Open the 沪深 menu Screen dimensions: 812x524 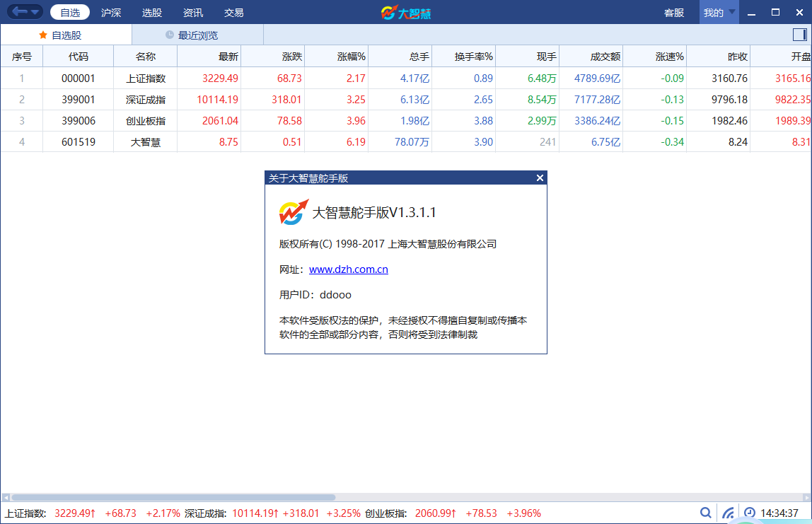(x=111, y=13)
